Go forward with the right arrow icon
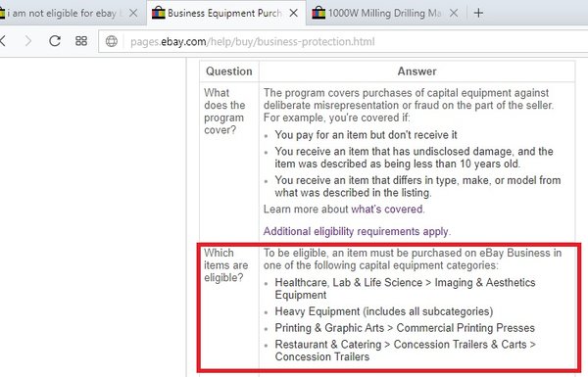The image size is (588, 377). 28,40
